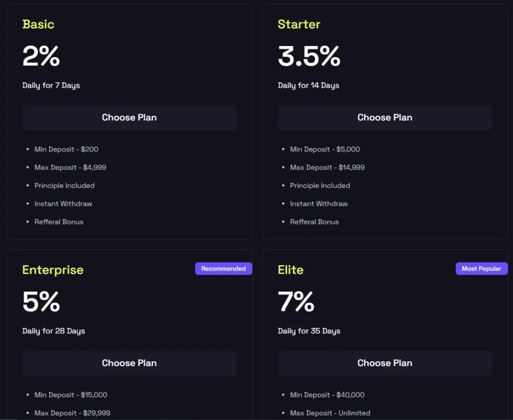
Task: Click the Basic plan title
Action: [39, 24]
